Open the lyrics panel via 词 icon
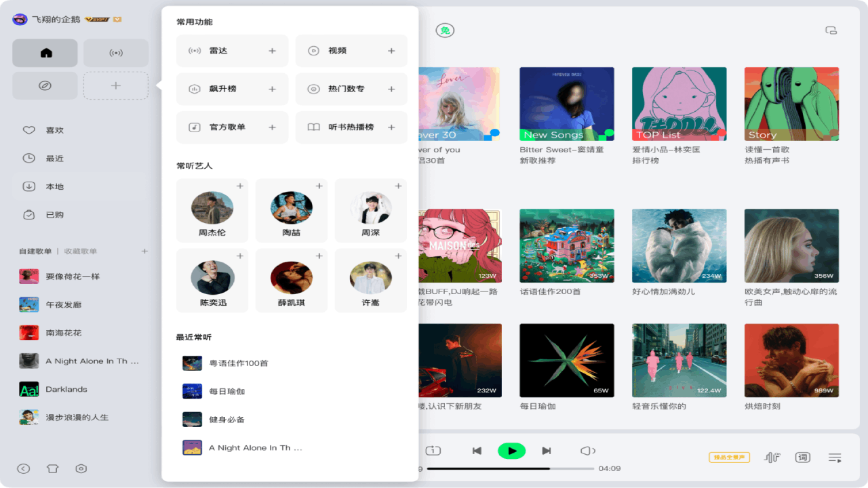Screen dimensions: 868x488 point(802,457)
